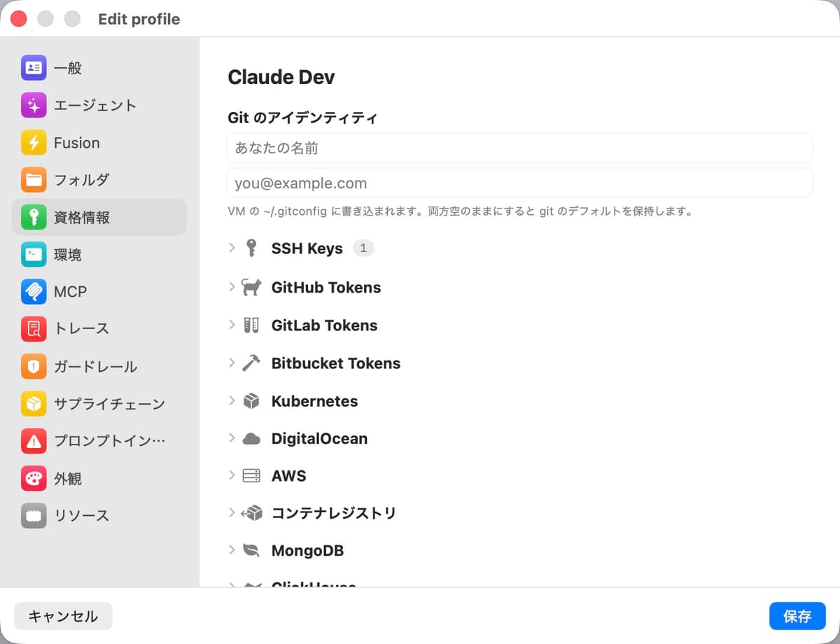Click the GitHub Tokens cat icon
Screen dimensions: 840x644
[251, 287]
